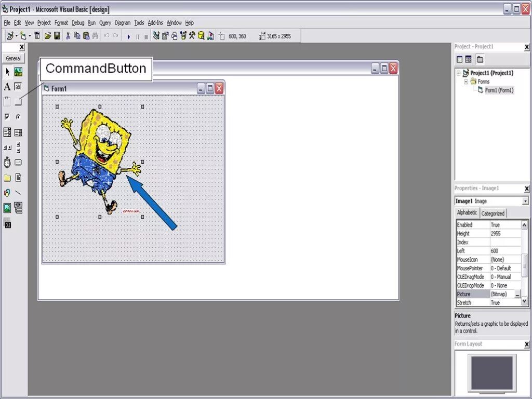This screenshot has height=399, width=532.
Task: Open the Add-Ins menu
Action: click(x=155, y=23)
